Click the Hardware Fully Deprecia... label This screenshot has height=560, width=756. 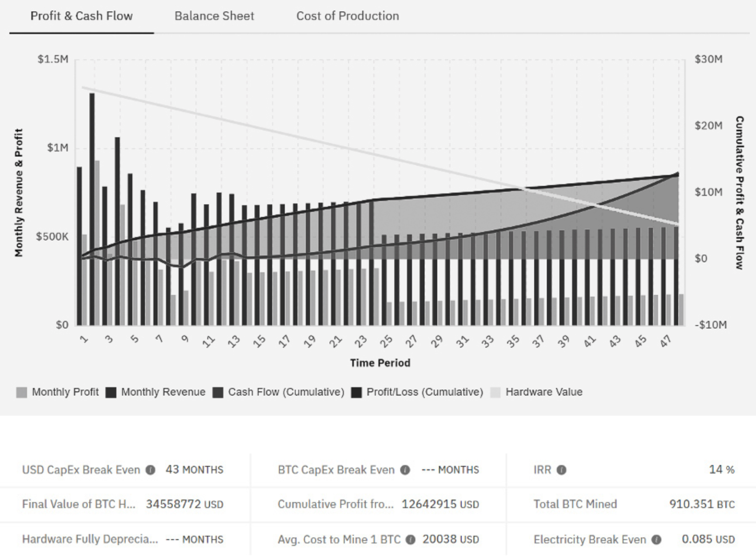click(90, 540)
